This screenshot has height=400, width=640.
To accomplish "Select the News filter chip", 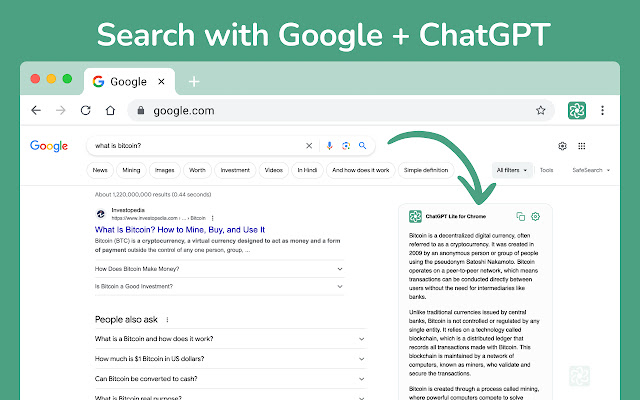I will (x=100, y=170).
